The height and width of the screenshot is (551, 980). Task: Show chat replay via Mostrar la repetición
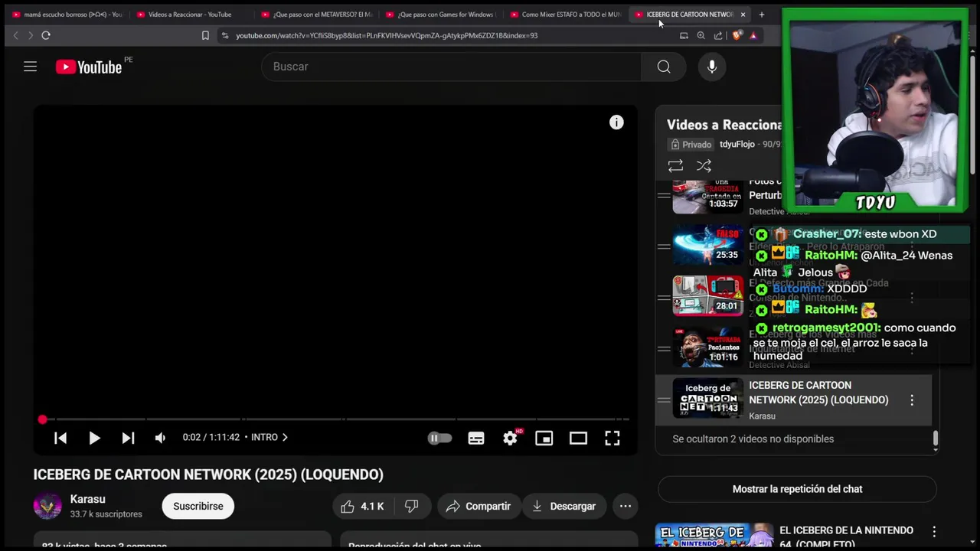(x=797, y=489)
